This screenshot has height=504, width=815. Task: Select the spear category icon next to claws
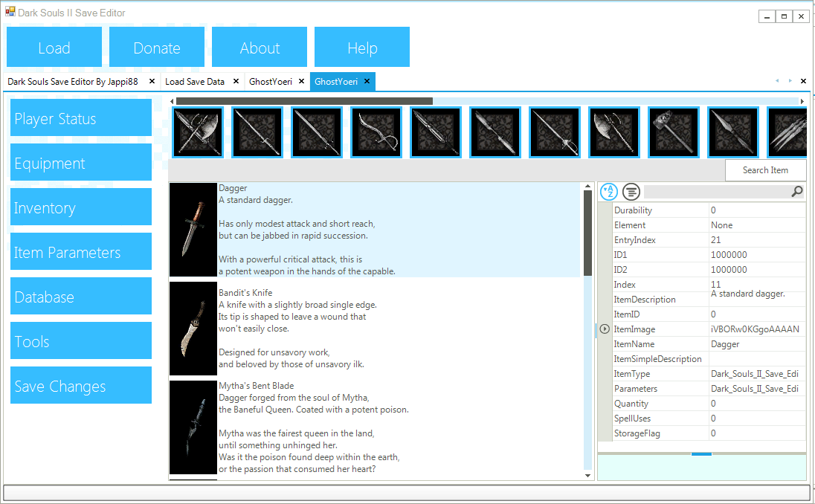pyautogui.click(x=733, y=132)
